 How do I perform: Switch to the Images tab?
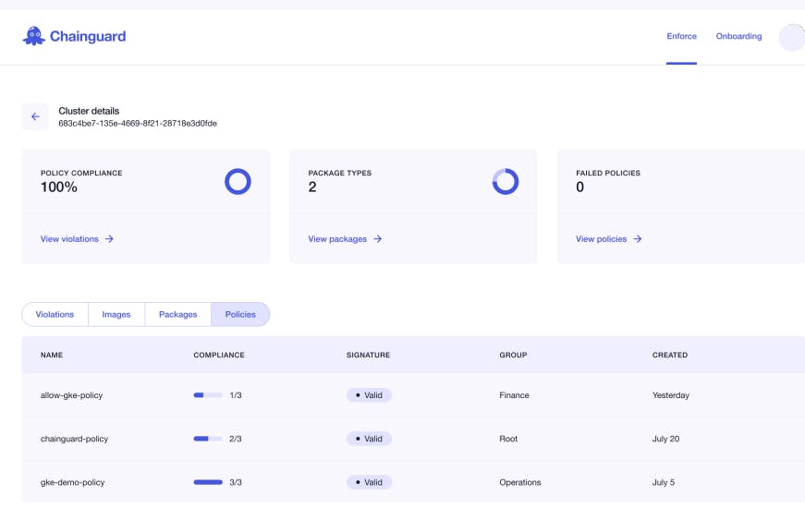116,315
